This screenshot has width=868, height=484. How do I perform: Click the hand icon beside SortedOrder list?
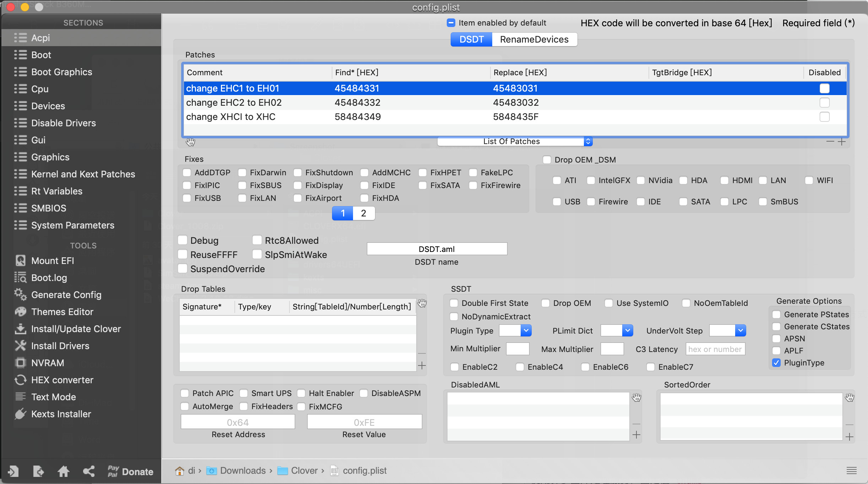coord(850,397)
